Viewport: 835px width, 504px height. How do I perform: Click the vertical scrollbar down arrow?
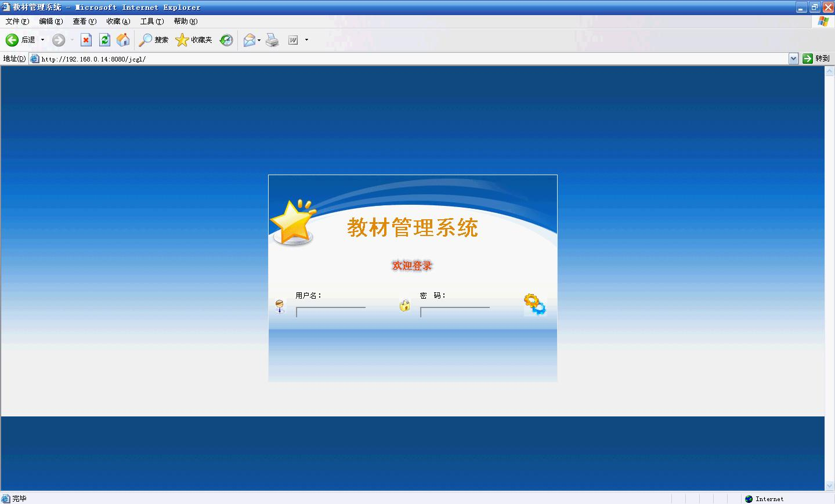click(x=829, y=485)
